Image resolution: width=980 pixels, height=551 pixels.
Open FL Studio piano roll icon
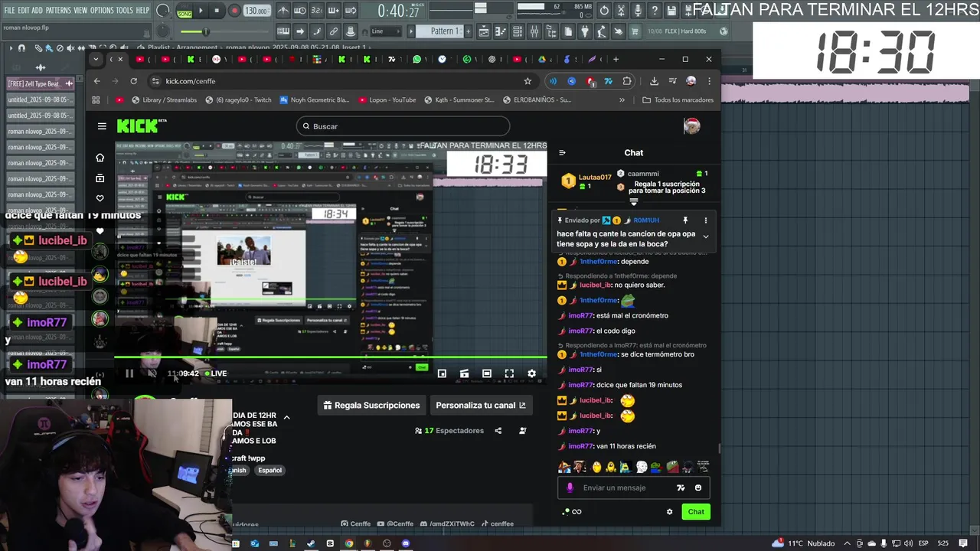pyautogui.click(x=501, y=31)
